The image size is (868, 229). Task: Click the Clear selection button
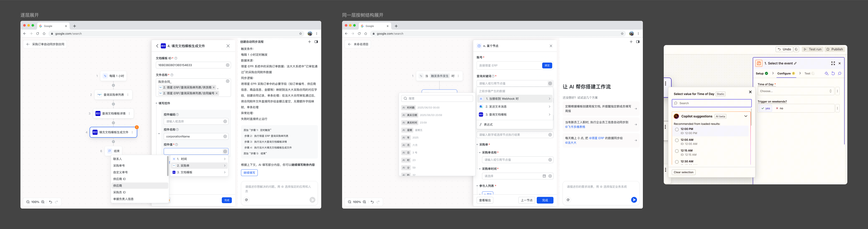click(683, 172)
